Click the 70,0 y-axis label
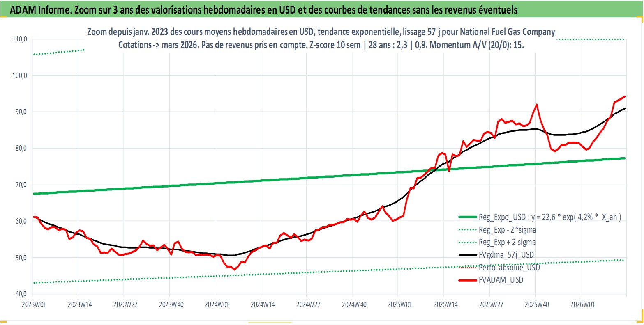This screenshot has width=644, height=325. point(21,185)
